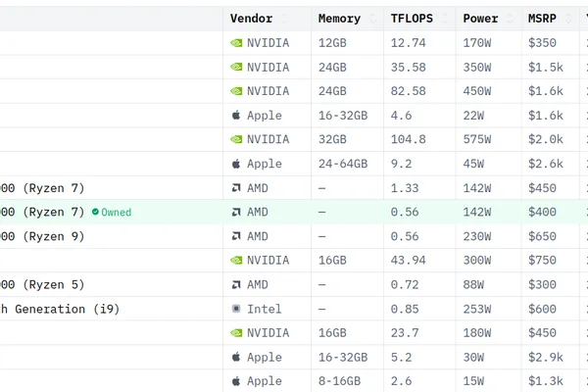Click NVIDIA logo in the 23.7 TFLOPS row
Viewport: 588px width, 392px height.
pos(236,333)
